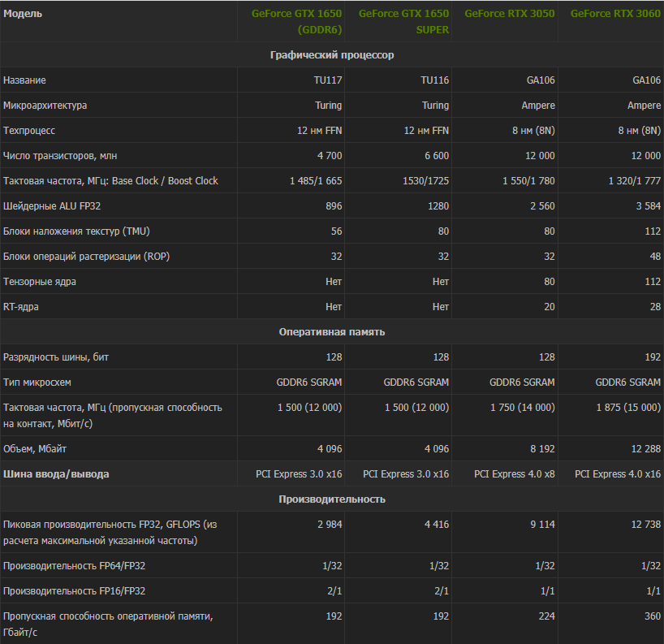Select the 'Производительность' section heading
The width and height of the screenshot is (664, 644).
[332, 499]
